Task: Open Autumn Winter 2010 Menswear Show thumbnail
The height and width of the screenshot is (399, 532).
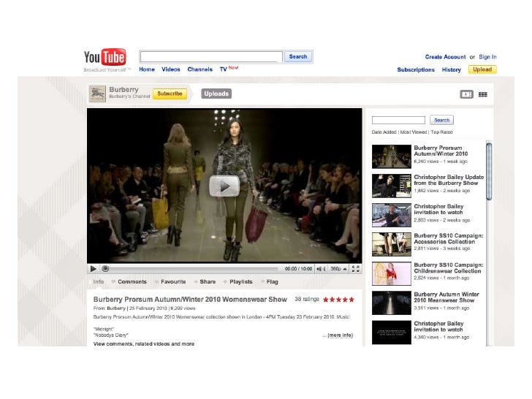Action: 392,303
